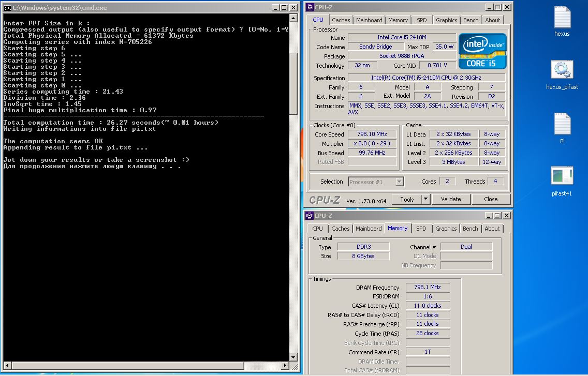Select Memory tab in lower CPU-Z window
Screen dimensions: 588x376
point(398,228)
